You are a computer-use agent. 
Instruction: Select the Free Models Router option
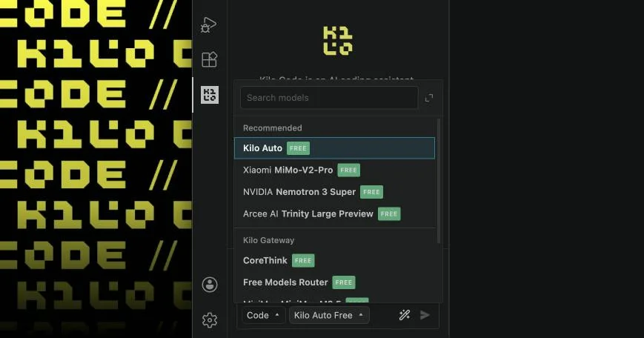pyautogui.click(x=334, y=282)
